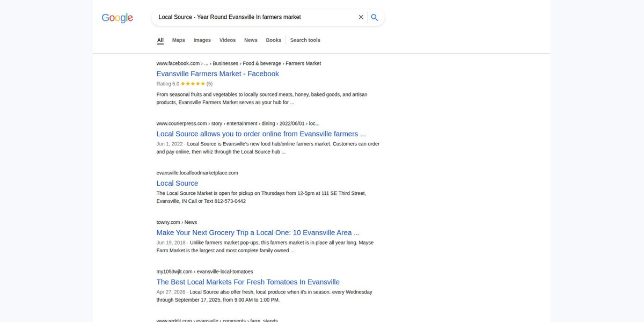Switch to the Maps tab
This screenshot has height=322, width=644.
pos(179,40)
